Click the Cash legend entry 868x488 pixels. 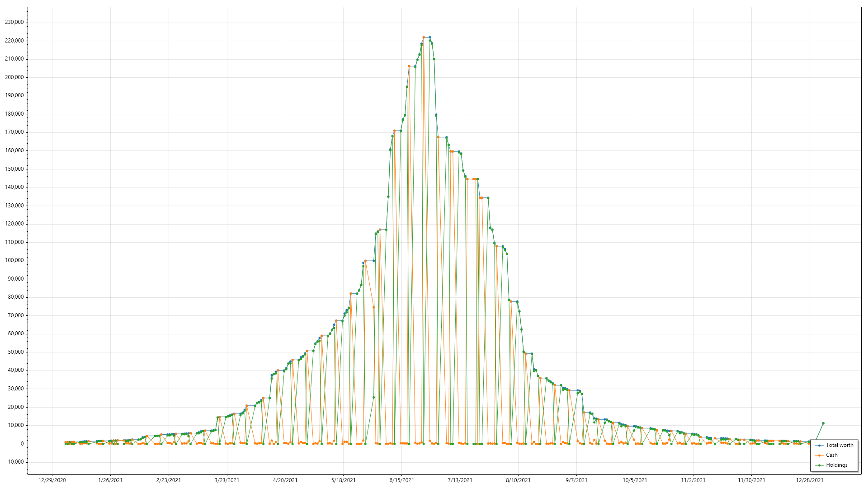point(826,455)
